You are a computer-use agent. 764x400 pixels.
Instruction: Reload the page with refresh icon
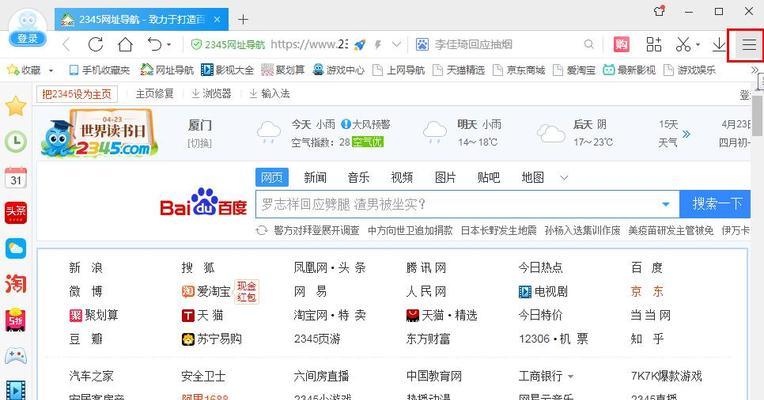[96, 44]
